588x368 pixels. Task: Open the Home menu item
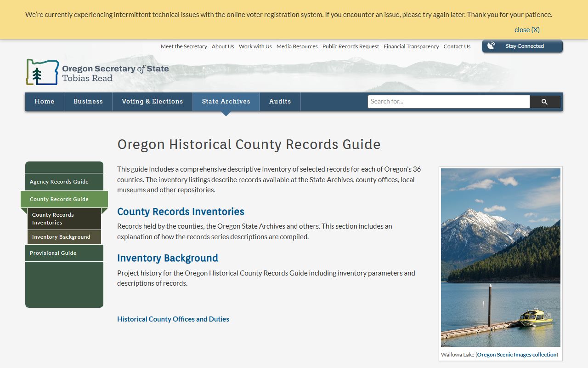tap(45, 102)
